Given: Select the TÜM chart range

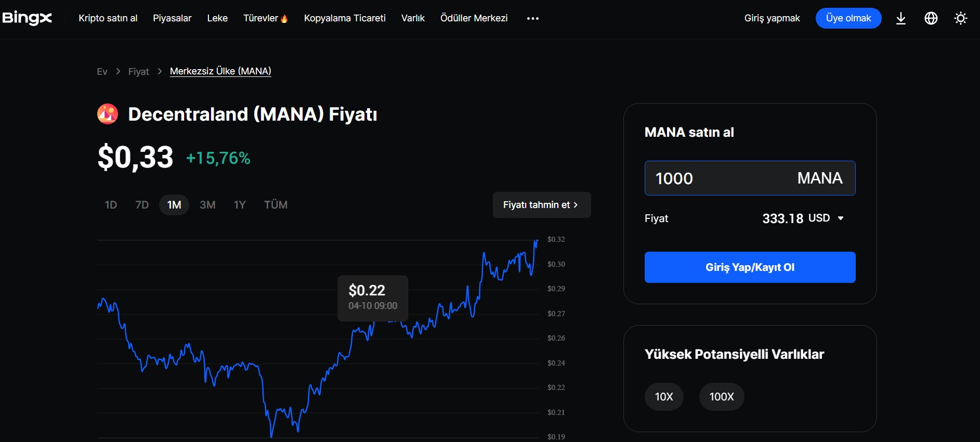Looking at the screenshot, I should click(x=276, y=205).
